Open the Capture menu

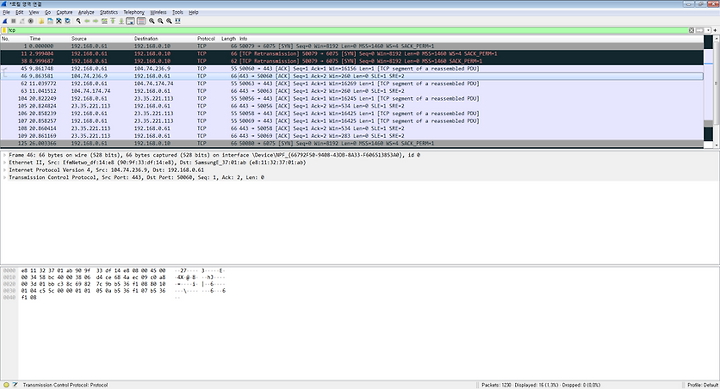pyautogui.click(x=64, y=12)
